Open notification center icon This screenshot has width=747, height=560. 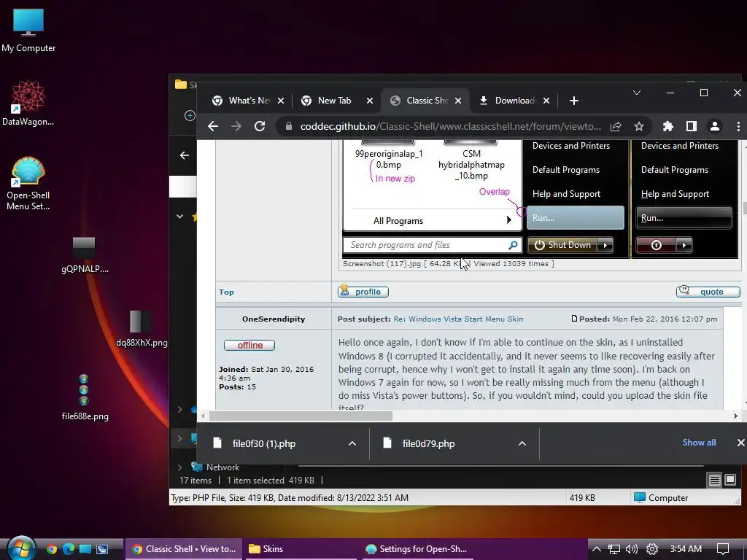723,549
